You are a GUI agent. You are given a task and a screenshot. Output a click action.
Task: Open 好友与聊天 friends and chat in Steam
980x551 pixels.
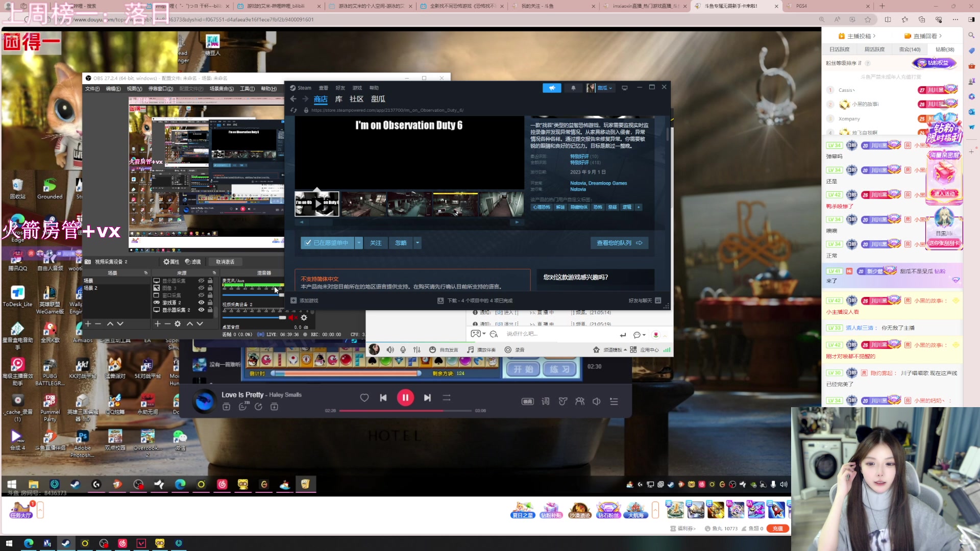[645, 300]
